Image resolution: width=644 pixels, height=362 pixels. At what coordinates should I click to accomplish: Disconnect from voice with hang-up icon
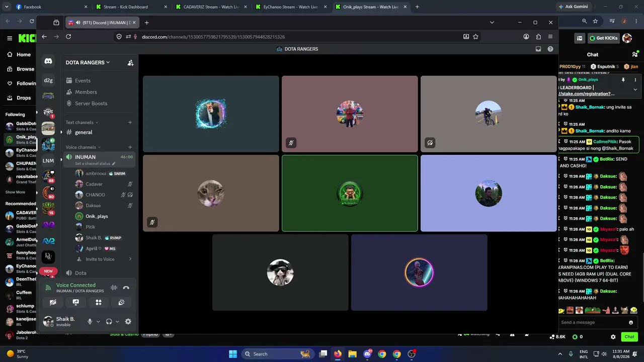point(126,288)
